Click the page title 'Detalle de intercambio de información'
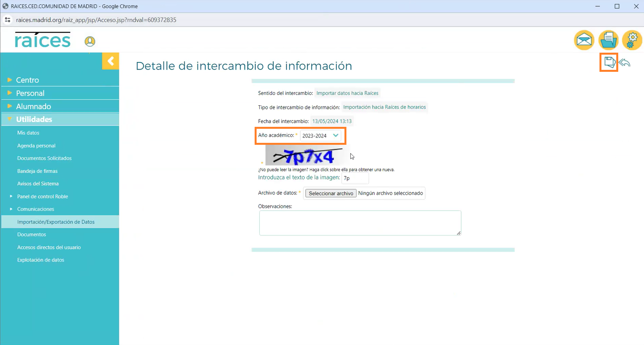 pyautogui.click(x=244, y=66)
